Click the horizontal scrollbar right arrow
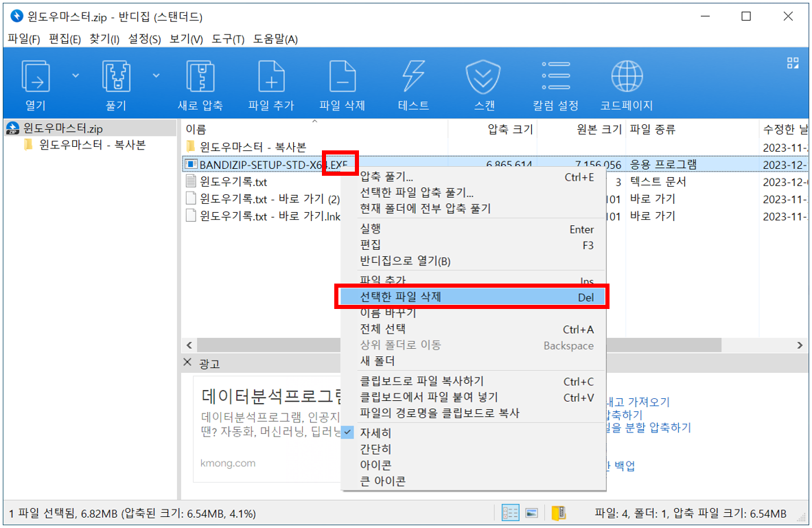The image size is (812, 528). (x=800, y=345)
